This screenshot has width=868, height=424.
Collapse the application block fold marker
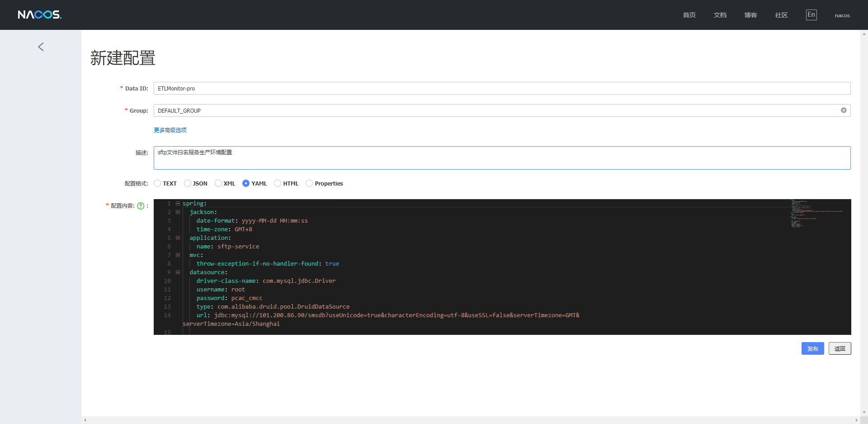tap(178, 238)
